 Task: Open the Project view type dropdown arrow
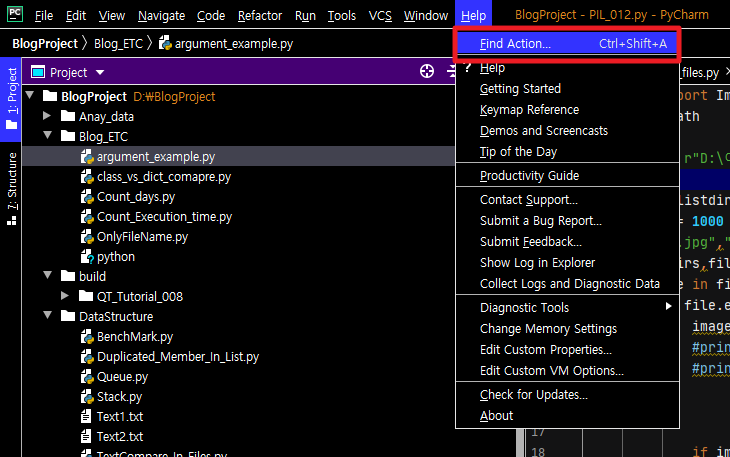tap(100, 73)
